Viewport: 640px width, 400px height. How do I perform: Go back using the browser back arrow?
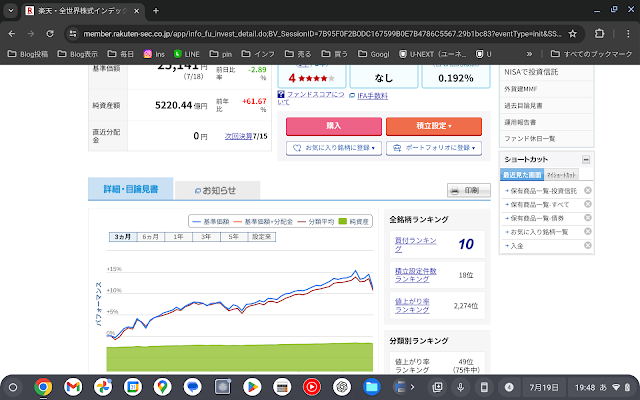(12, 34)
